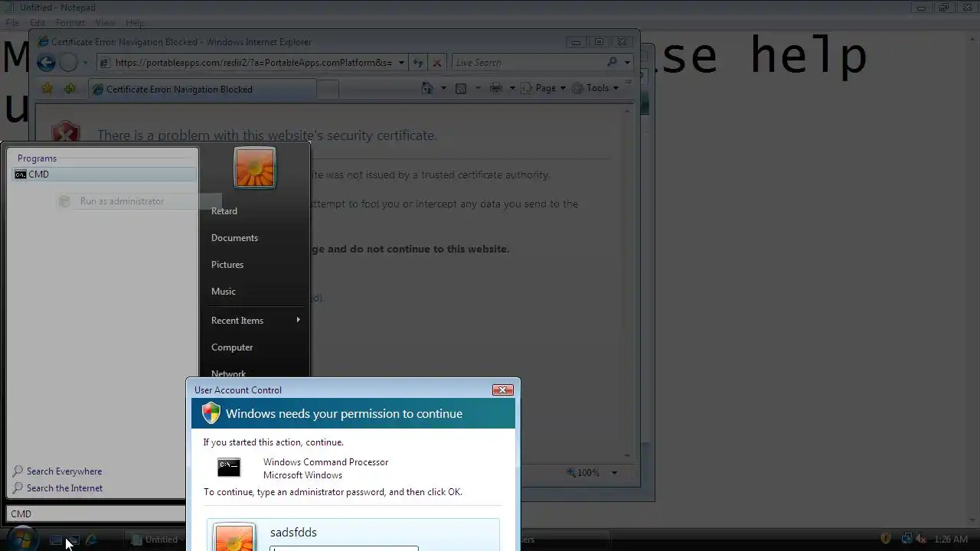Click the user account picture in Start menu
This screenshot has width=980, height=551.
tap(255, 168)
